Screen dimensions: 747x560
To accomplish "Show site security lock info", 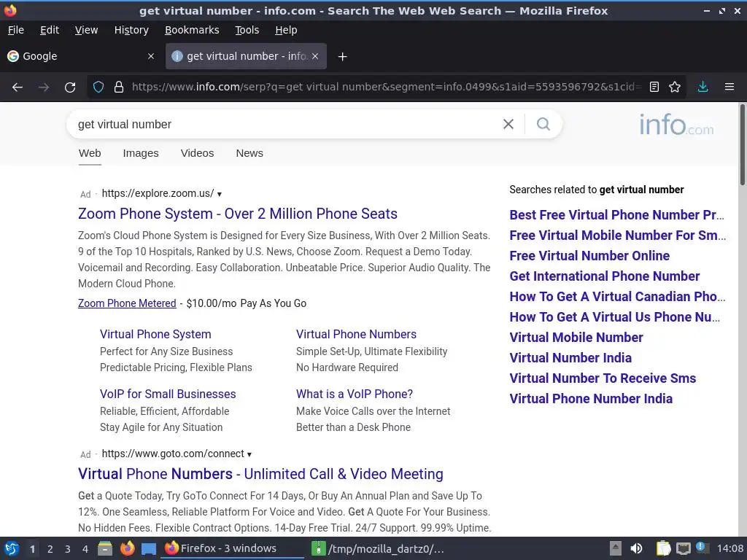I will [119, 87].
